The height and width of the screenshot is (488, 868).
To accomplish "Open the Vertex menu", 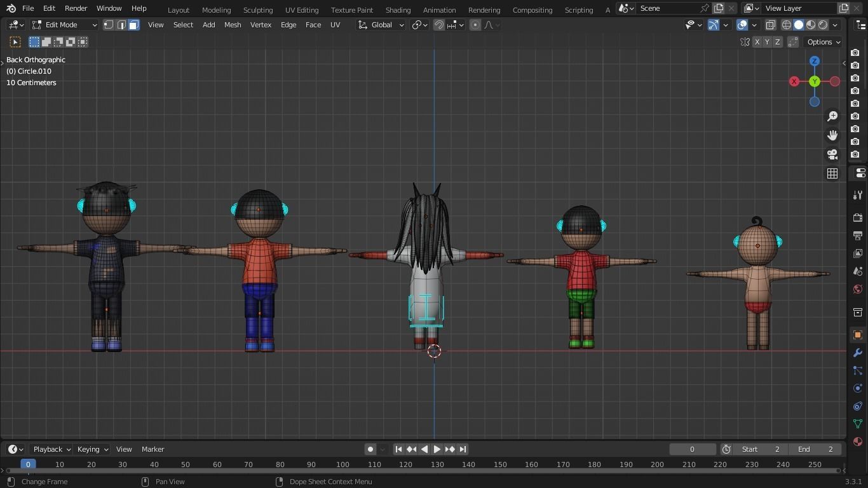I will click(261, 25).
